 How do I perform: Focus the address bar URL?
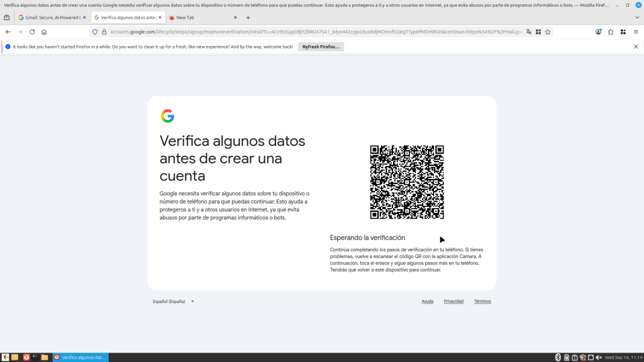point(316,32)
